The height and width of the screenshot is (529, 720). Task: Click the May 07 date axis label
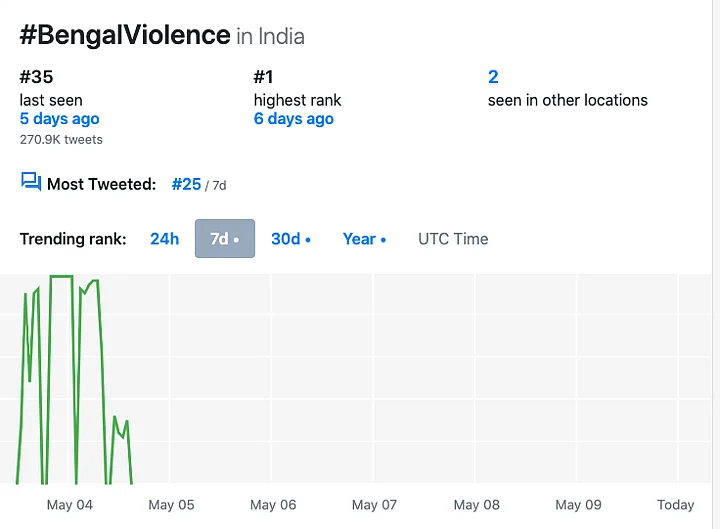pyautogui.click(x=374, y=505)
